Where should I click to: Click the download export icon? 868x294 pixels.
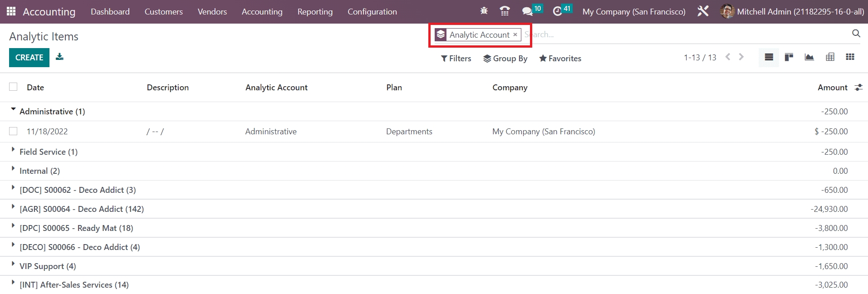click(x=59, y=57)
